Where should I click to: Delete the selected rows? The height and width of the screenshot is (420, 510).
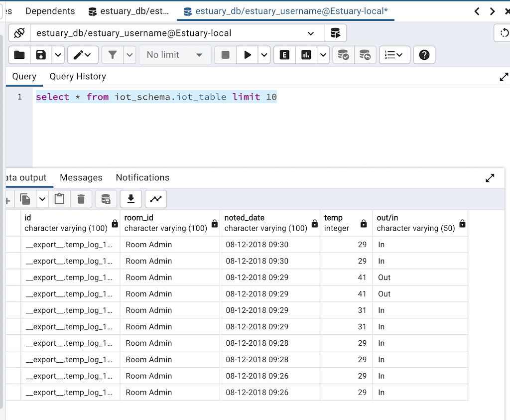click(x=80, y=199)
